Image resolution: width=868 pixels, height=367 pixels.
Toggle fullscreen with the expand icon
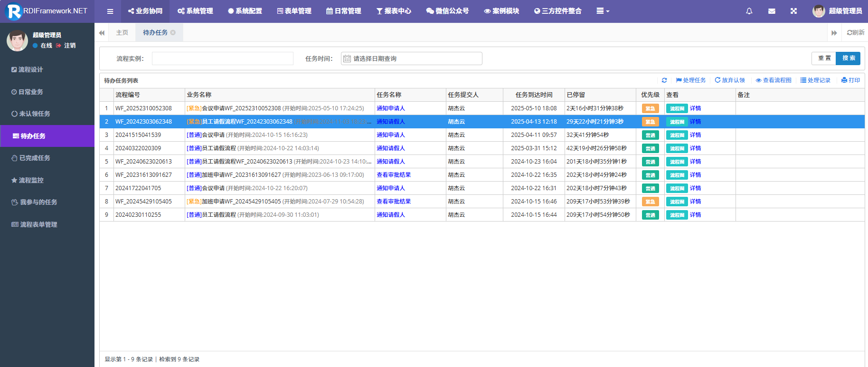[793, 11]
